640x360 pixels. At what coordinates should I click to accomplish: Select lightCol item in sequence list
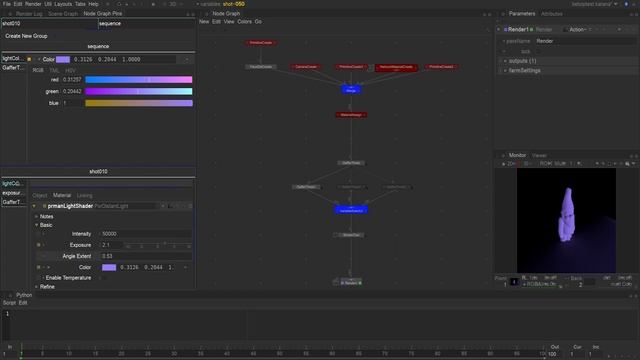[13, 59]
